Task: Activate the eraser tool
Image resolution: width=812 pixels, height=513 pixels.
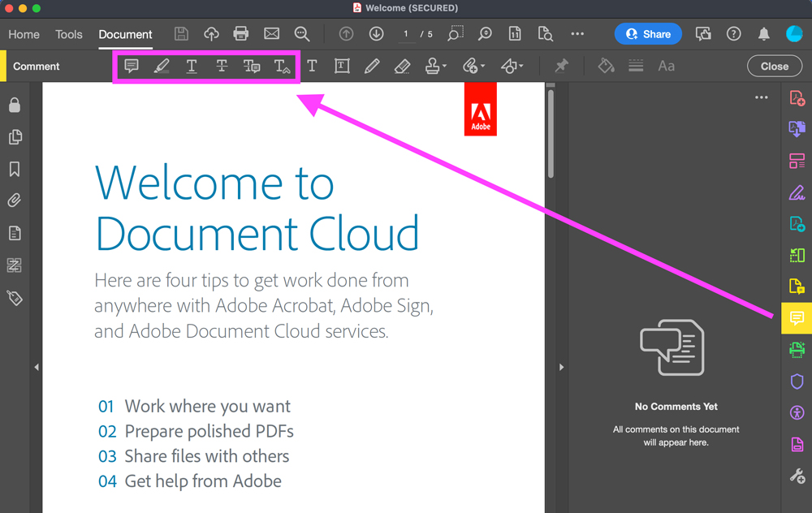Action: click(x=402, y=67)
